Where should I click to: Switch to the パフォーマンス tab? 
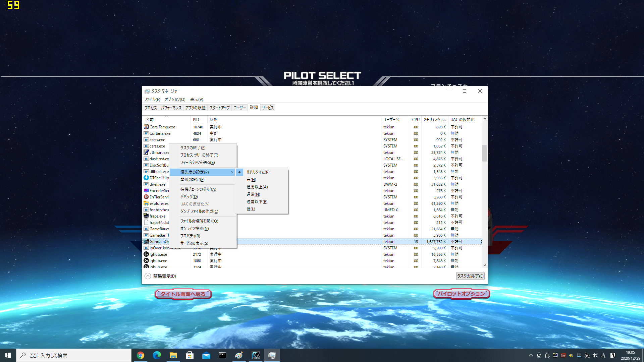pyautogui.click(x=171, y=108)
